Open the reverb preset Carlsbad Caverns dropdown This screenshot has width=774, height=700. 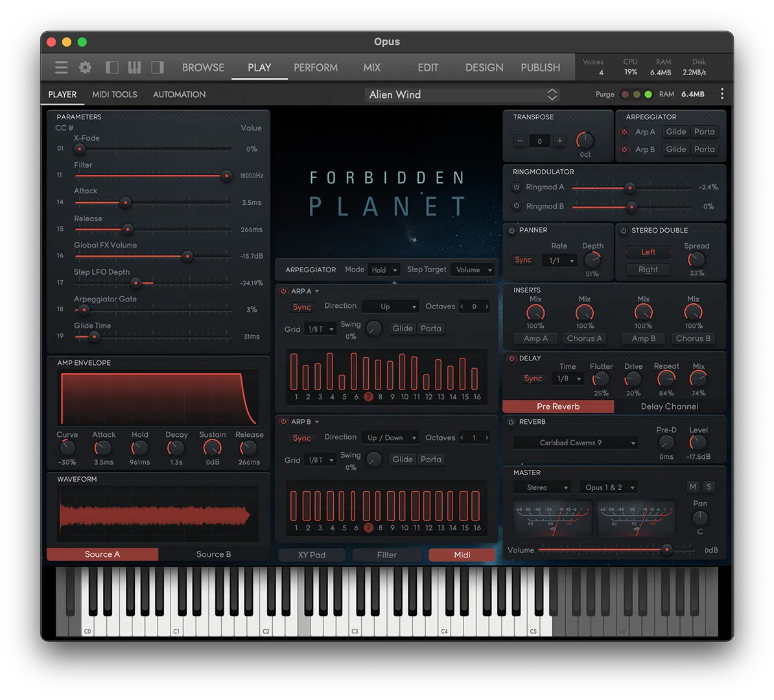(575, 443)
